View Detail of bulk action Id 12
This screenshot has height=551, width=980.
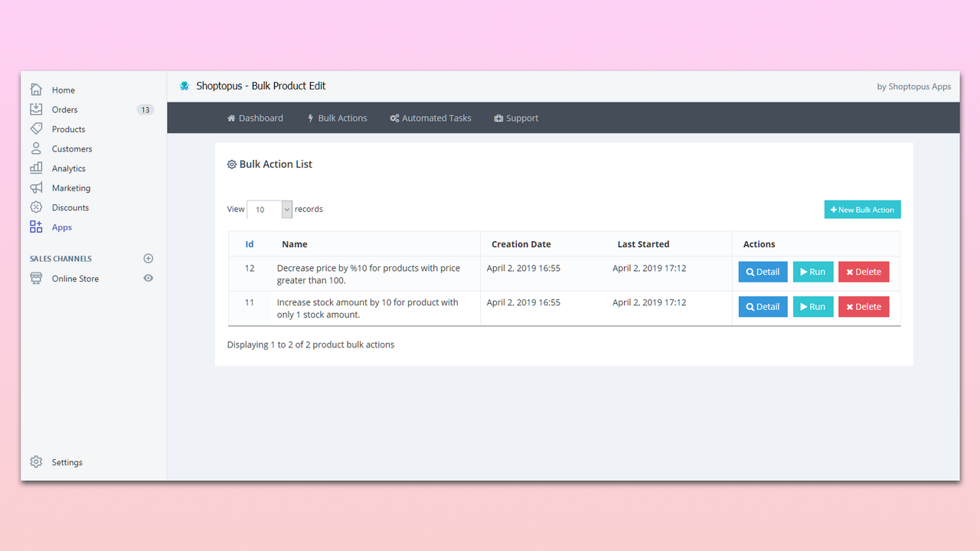[763, 271]
